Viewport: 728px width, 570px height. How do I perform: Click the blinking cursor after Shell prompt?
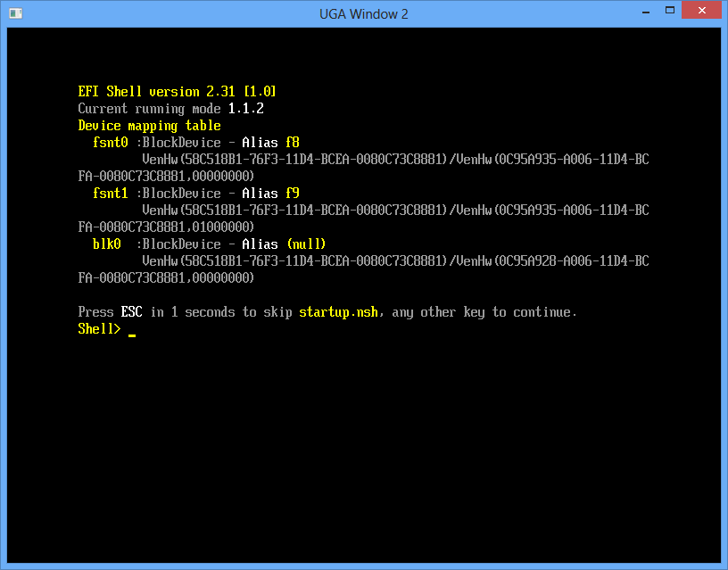(132, 335)
